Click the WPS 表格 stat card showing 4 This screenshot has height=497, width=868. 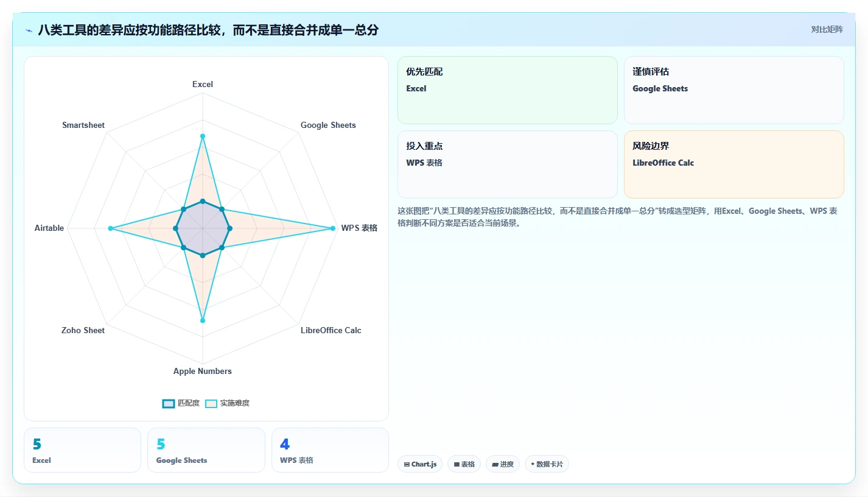(330, 450)
